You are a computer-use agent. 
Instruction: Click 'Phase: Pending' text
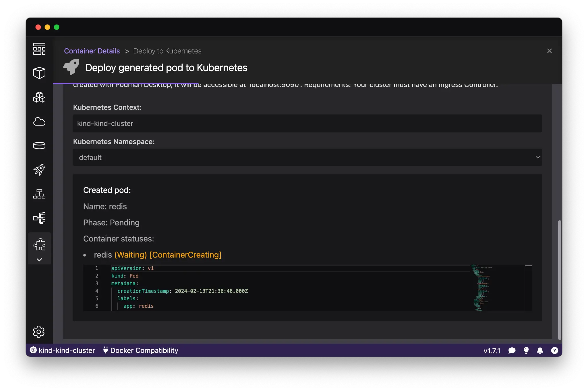click(111, 223)
